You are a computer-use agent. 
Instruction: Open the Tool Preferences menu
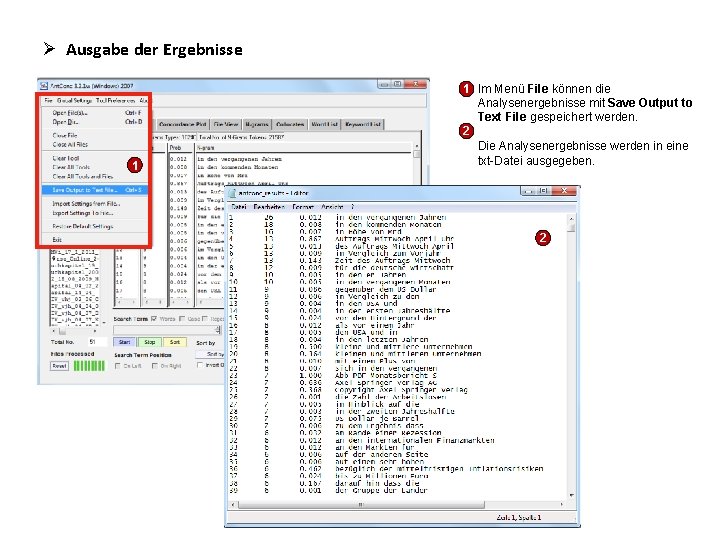point(115,100)
